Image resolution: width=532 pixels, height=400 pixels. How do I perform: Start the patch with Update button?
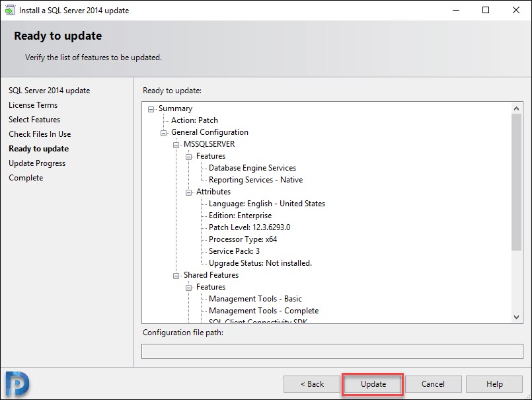(373, 384)
